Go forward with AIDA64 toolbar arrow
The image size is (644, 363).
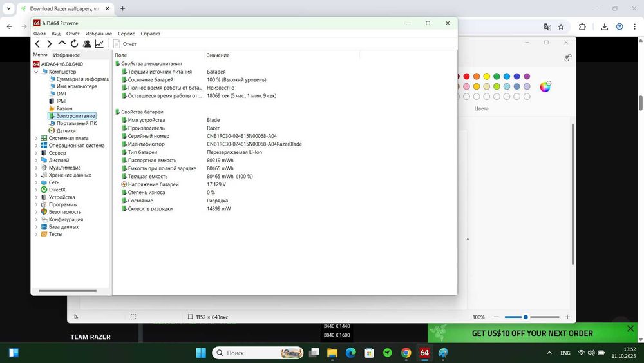50,44
